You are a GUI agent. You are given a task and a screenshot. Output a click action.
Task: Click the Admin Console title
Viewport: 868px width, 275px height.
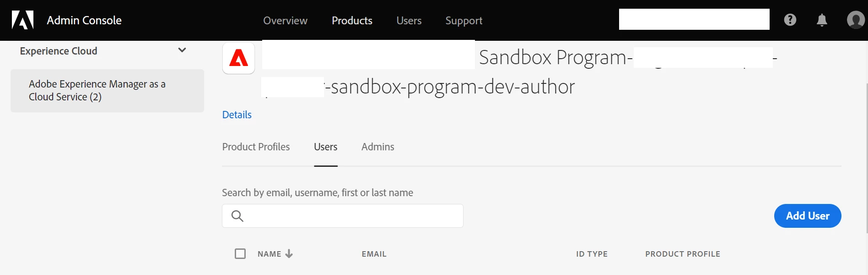pyautogui.click(x=84, y=20)
